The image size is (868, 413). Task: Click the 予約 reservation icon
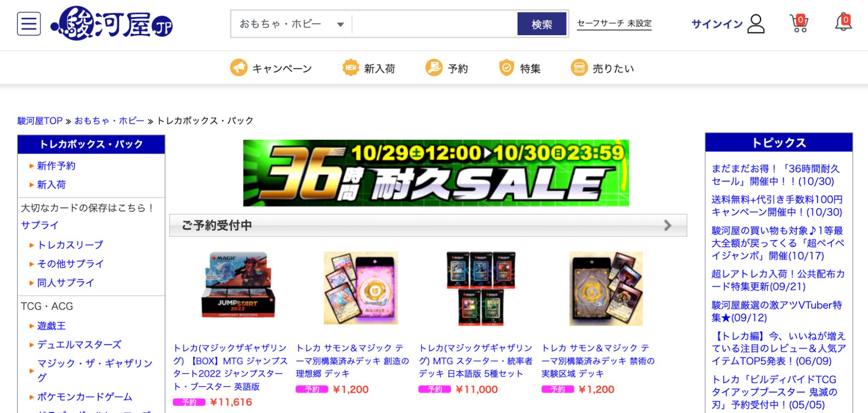(x=434, y=68)
